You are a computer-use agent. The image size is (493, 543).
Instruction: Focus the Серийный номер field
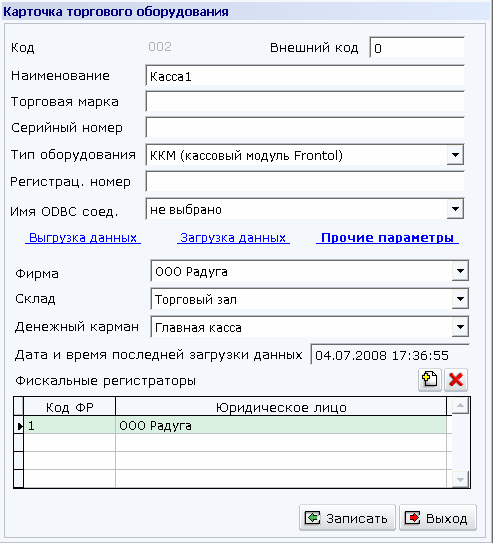[305, 127]
